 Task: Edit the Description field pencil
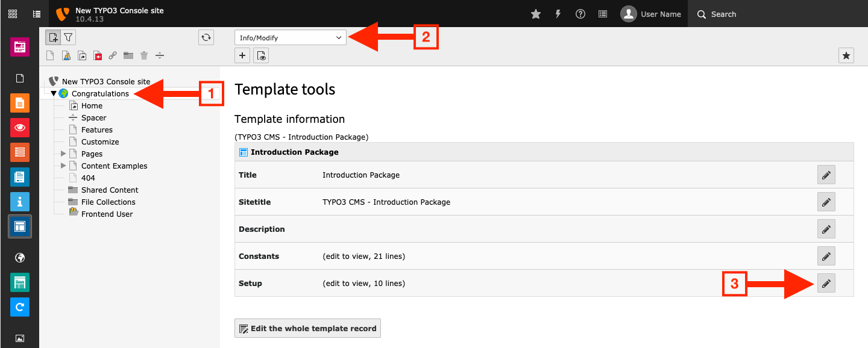826,229
